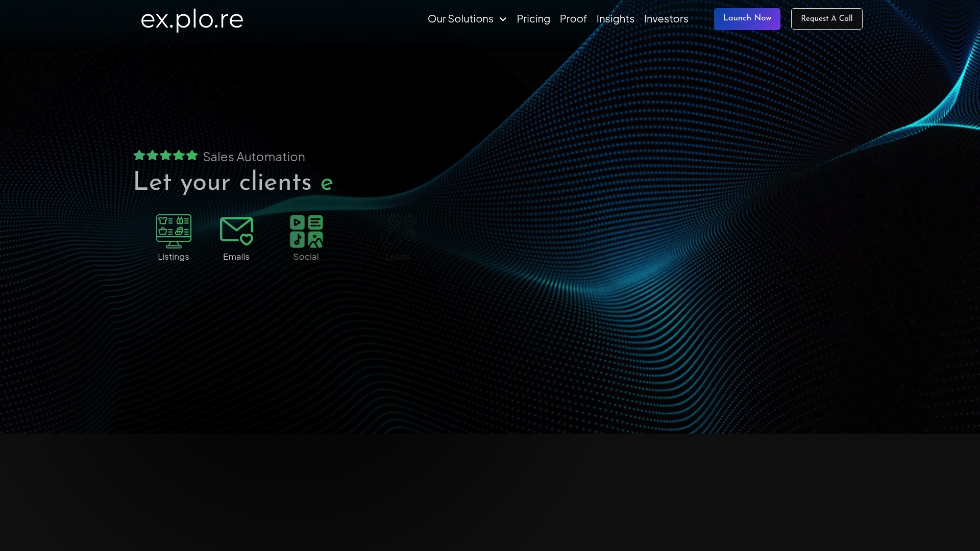Click the Request A Call button
The width and height of the screenshot is (980, 551).
[x=826, y=19]
